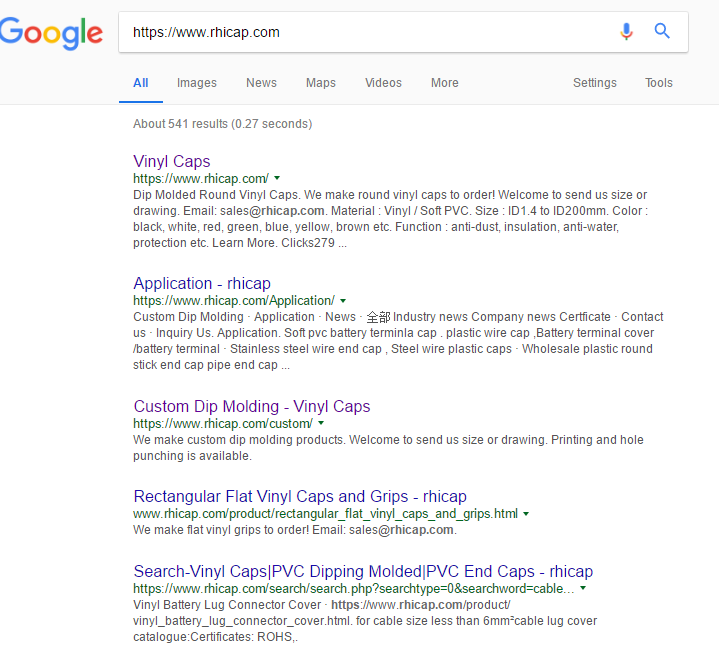Viewport: 719px width, 645px height.
Task: Click 'We make flat vinyl grips to order' snippet
Action: tap(295, 530)
